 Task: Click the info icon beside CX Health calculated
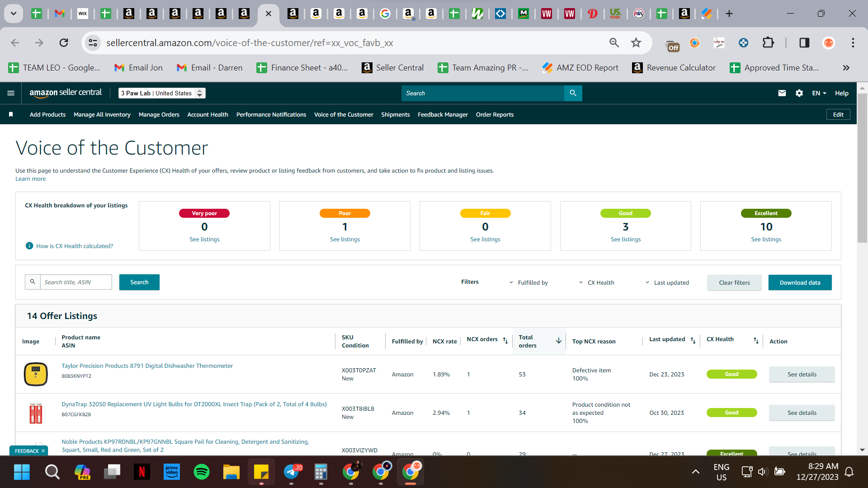pos(29,246)
